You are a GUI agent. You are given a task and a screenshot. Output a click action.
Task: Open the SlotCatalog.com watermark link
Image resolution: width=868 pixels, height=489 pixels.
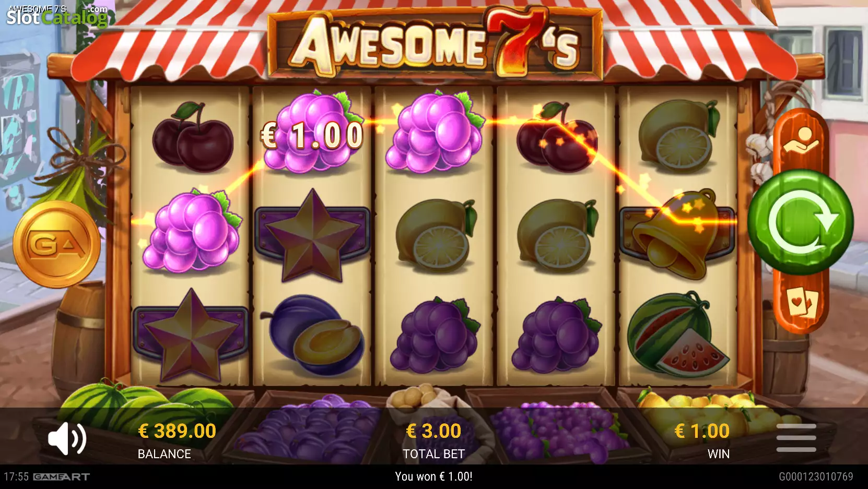pos(56,16)
